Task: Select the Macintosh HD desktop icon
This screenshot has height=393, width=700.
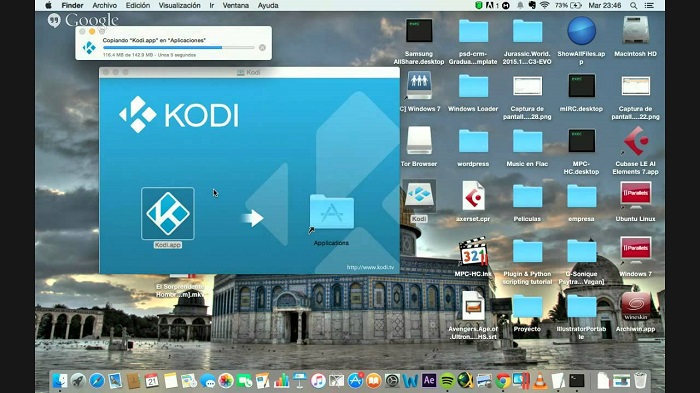Action: [635, 38]
